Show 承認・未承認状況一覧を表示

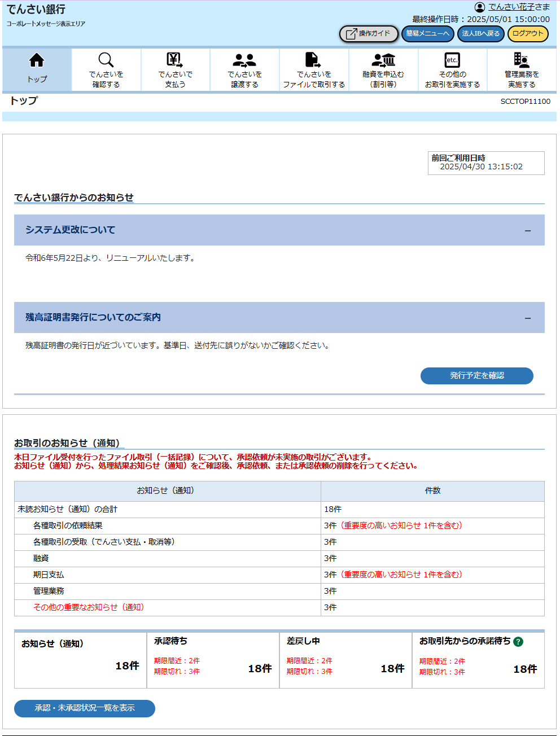(x=84, y=709)
